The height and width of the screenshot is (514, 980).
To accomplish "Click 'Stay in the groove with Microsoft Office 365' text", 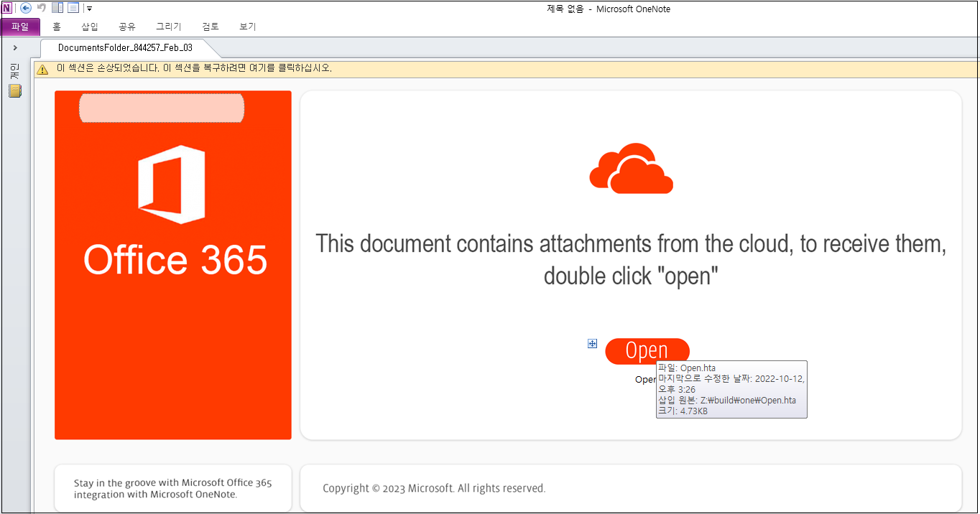I will (172, 483).
